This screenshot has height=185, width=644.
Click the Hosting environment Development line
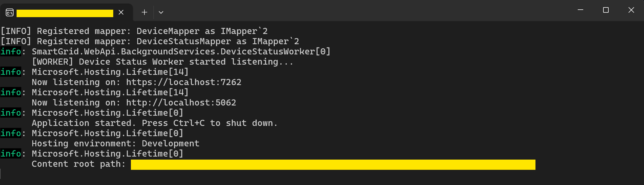point(115,143)
